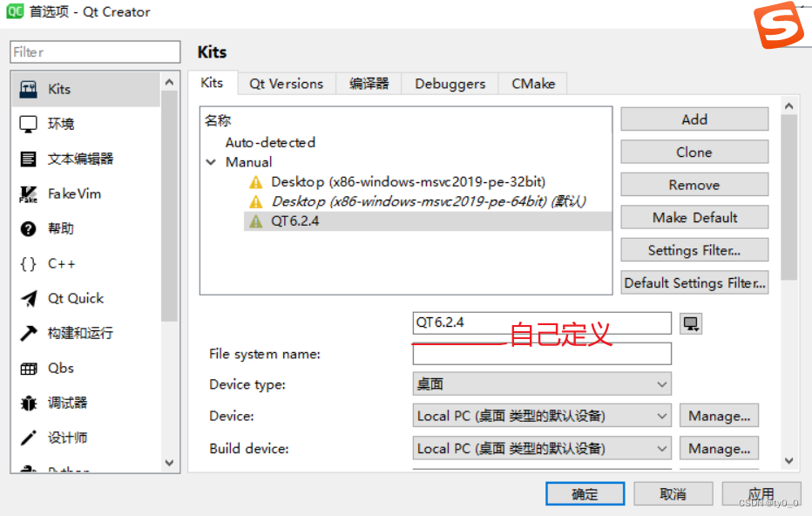
Task: Click the Add kit button
Action: pos(694,119)
